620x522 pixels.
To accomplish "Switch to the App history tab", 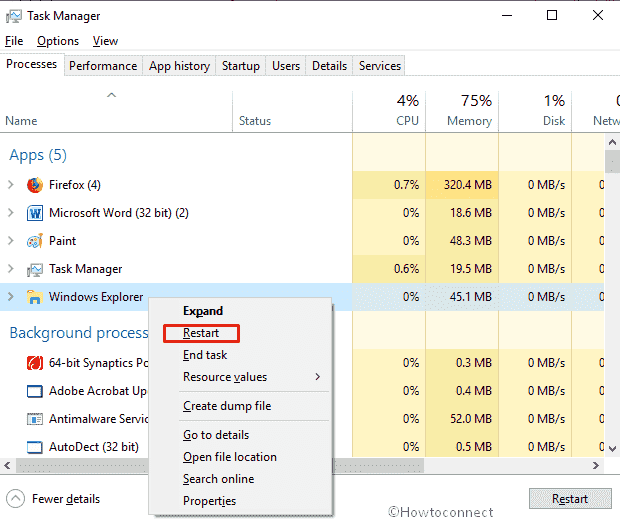I will point(179,66).
